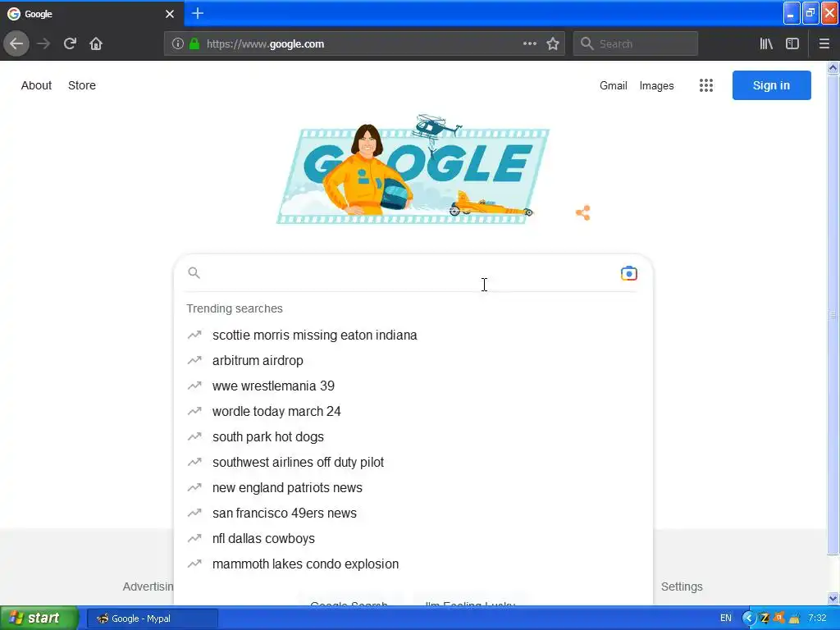Click the Google Doodle image

413,168
